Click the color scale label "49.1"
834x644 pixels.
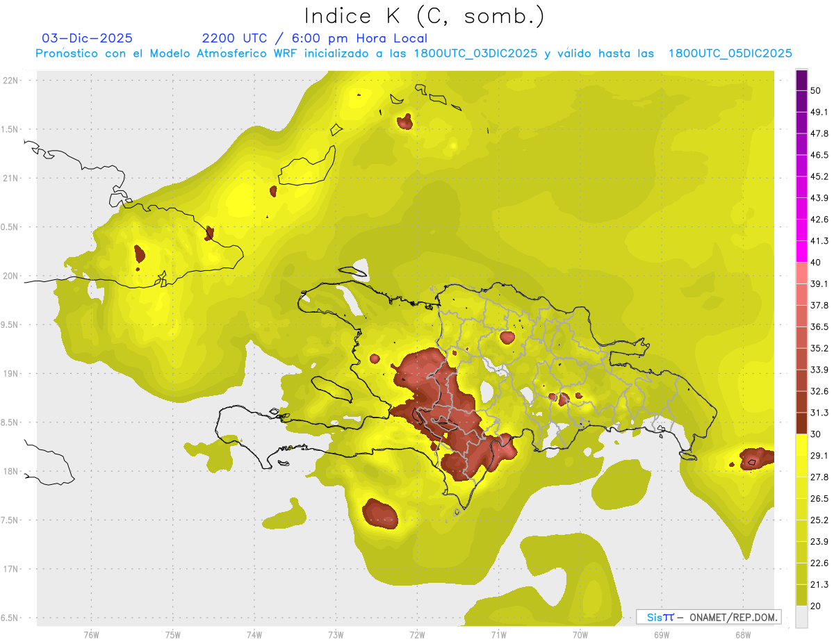(819, 113)
